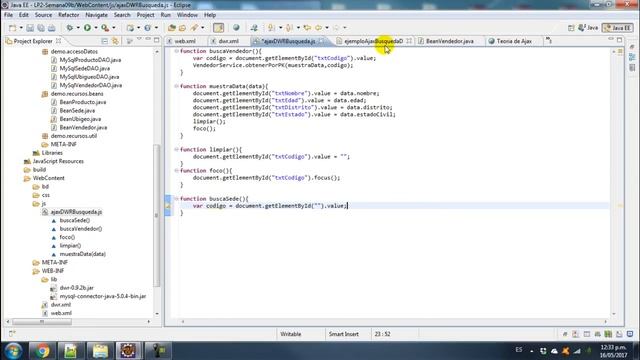Click the green Run button icon

(87, 28)
